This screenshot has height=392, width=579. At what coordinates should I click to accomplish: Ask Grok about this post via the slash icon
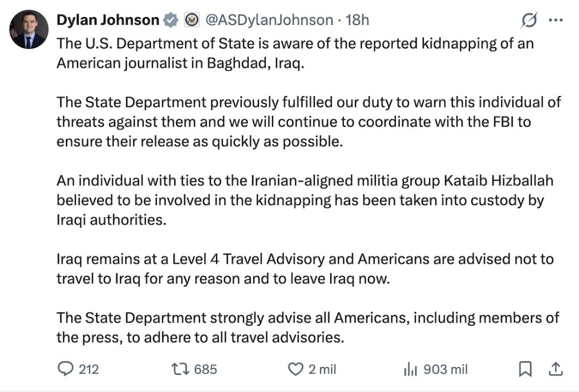(x=529, y=19)
